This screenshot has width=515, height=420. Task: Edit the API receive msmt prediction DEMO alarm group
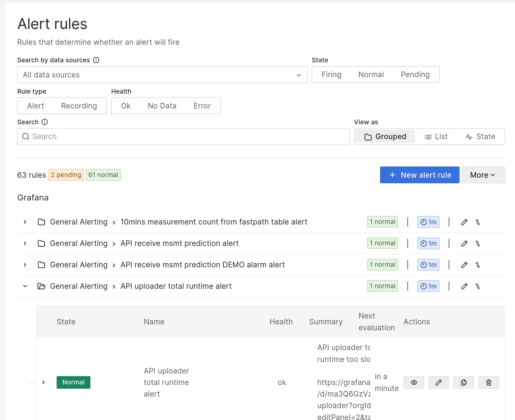(x=464, y=265)
